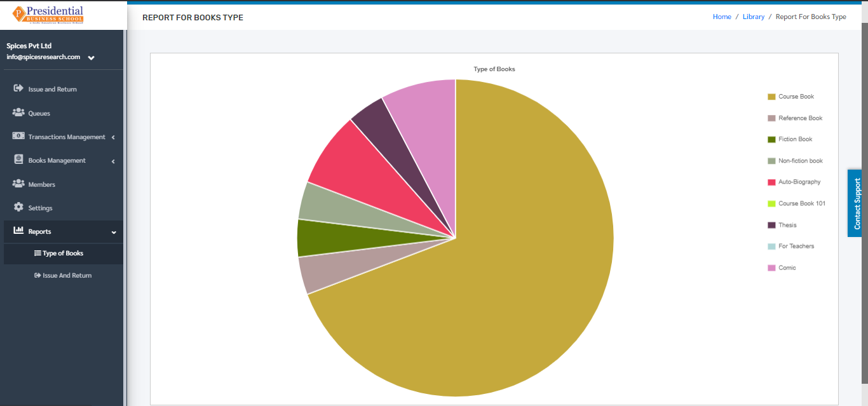Click the Transactions Management money icon
The height and width of the screenshot is (406, 868).
click(x=18, y=136)
